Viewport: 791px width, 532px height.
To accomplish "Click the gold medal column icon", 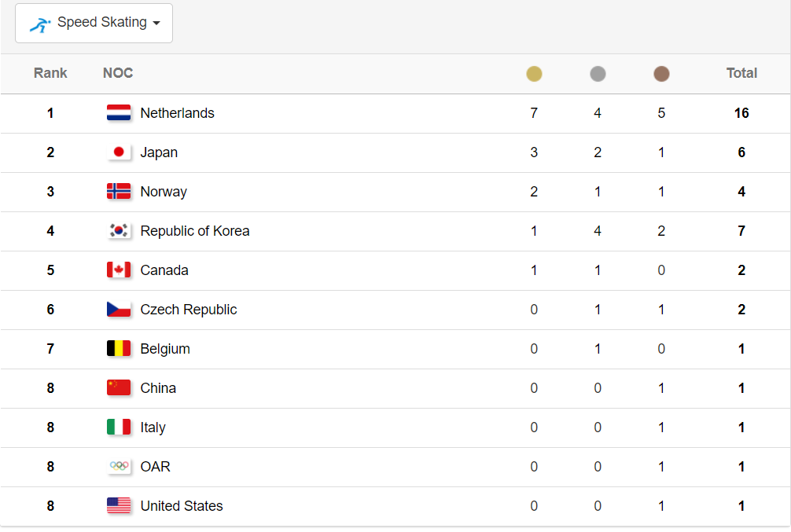I will 534,74.
